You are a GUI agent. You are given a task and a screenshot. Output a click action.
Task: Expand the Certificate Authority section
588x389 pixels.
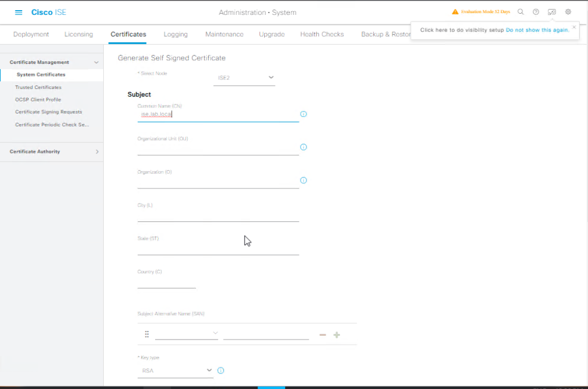click(97, 152)
